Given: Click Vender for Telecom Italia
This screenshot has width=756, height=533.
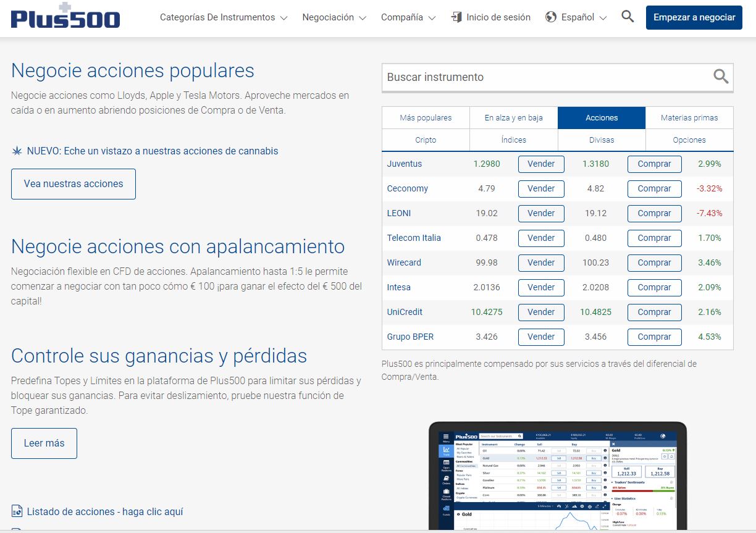Looking at the screenshot, I should pyautogui.click(x=541, y=238).
